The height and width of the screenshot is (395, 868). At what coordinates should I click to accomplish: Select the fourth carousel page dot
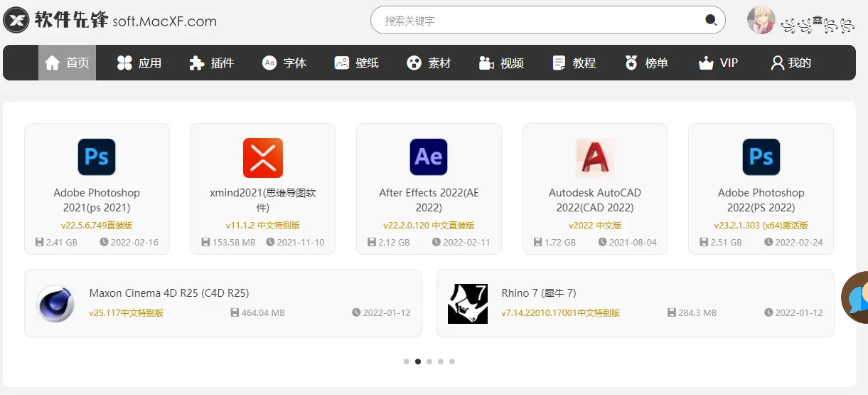441,362
